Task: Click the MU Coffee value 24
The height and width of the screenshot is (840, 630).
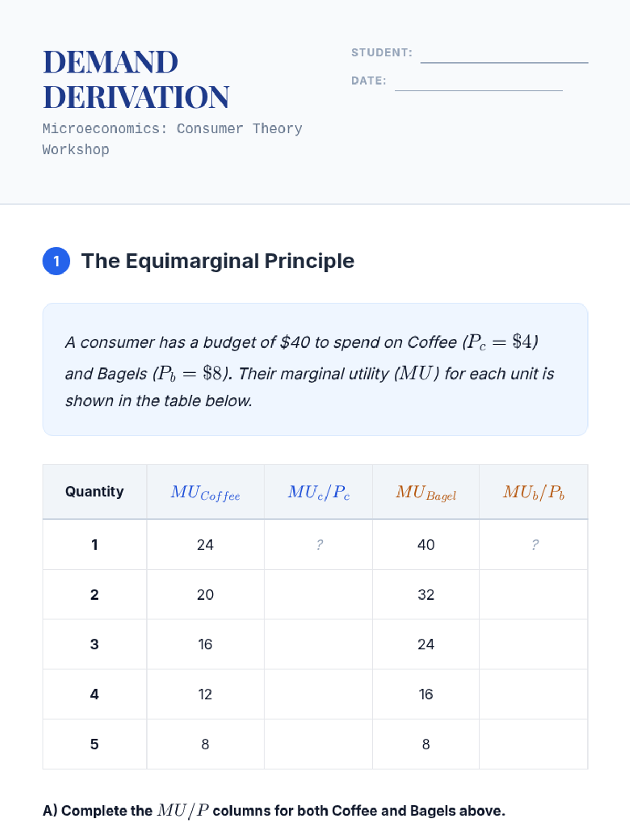Action: (x=205, y=545)
